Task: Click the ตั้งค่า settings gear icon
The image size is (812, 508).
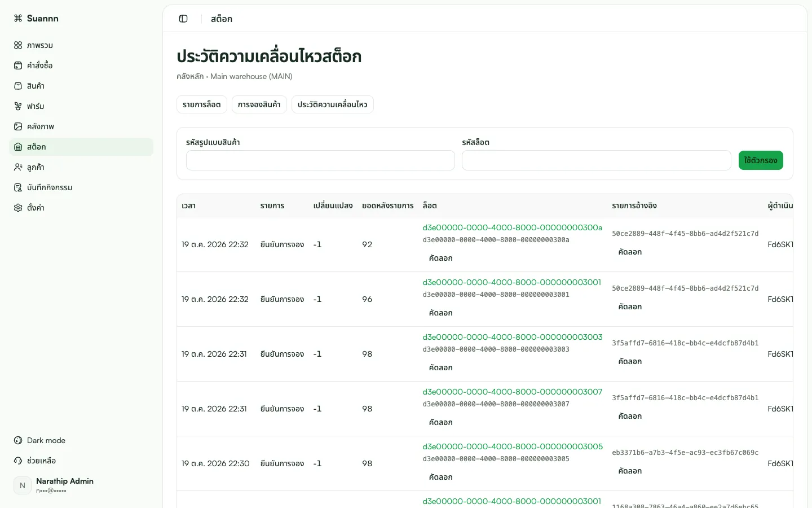Action: (x=18, y=208)
